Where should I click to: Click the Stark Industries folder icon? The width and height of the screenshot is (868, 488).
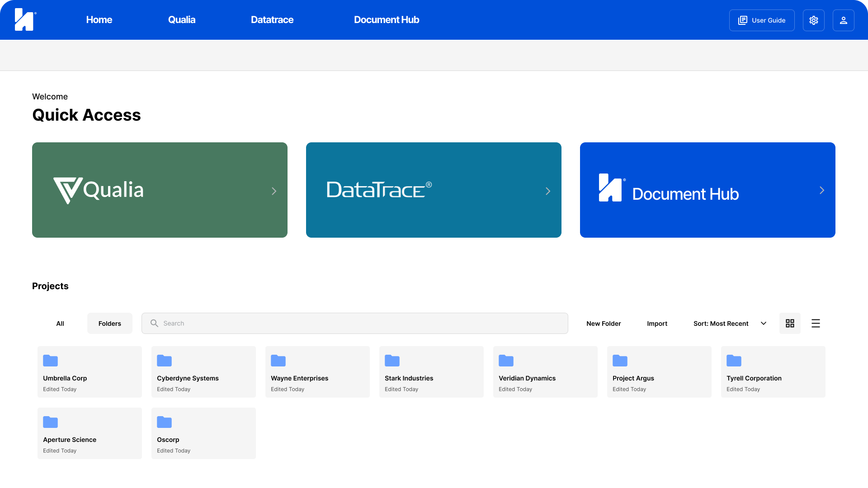point(392,361)
